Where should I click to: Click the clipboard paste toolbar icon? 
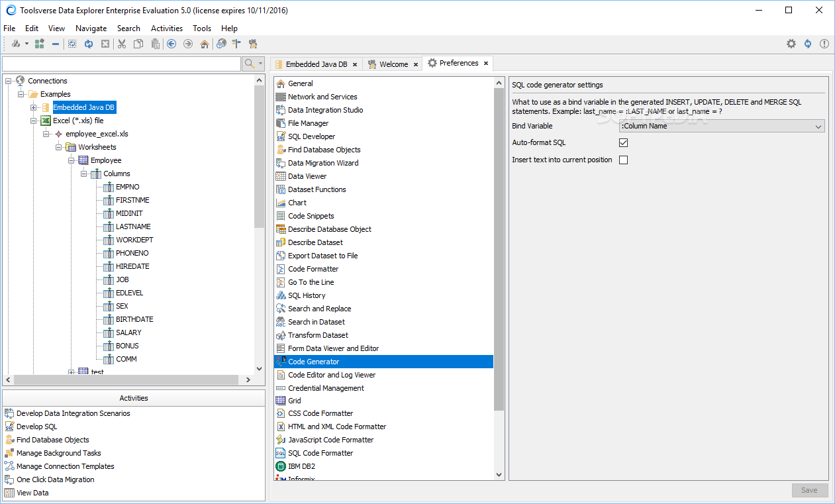155,44
